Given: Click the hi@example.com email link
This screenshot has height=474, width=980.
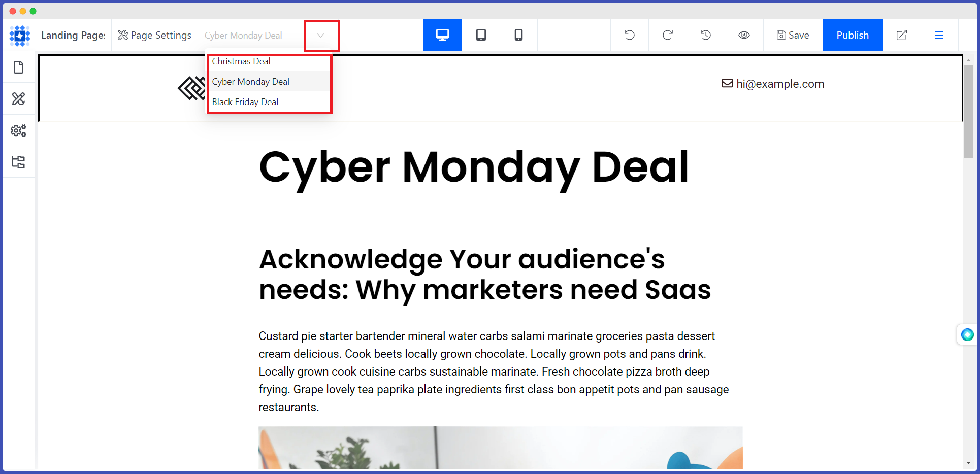Looking at the screenshot, I should (x=780, y=84).
